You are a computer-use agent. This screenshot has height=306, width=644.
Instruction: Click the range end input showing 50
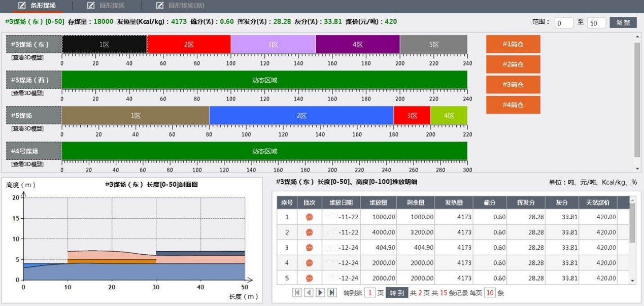coord(596,23)
